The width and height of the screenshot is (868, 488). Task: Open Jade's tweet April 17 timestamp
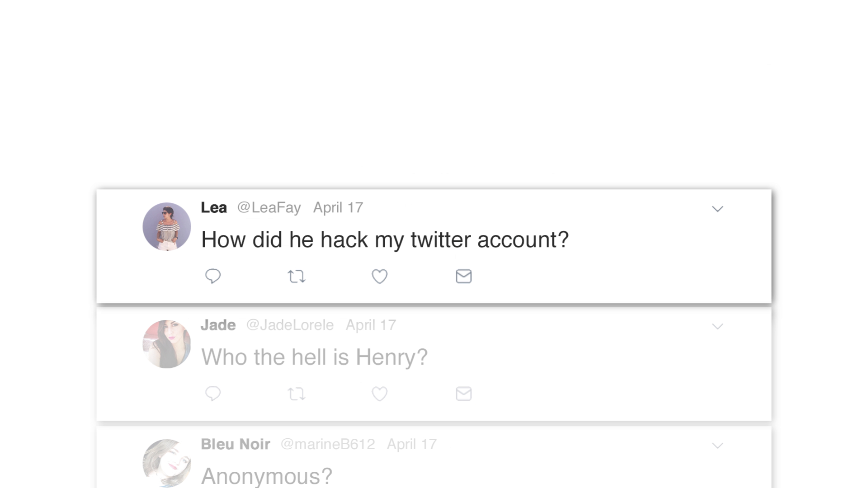pos(371,325)
